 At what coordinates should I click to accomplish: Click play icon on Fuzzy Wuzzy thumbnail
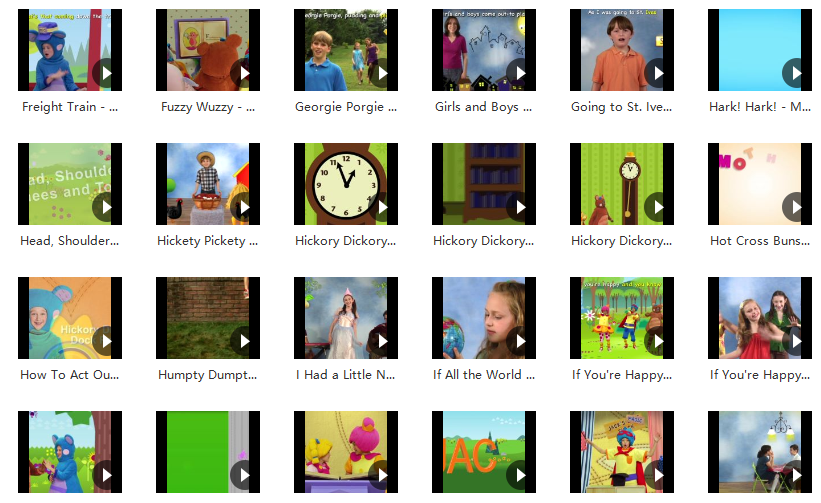click(x=244, y=73)
